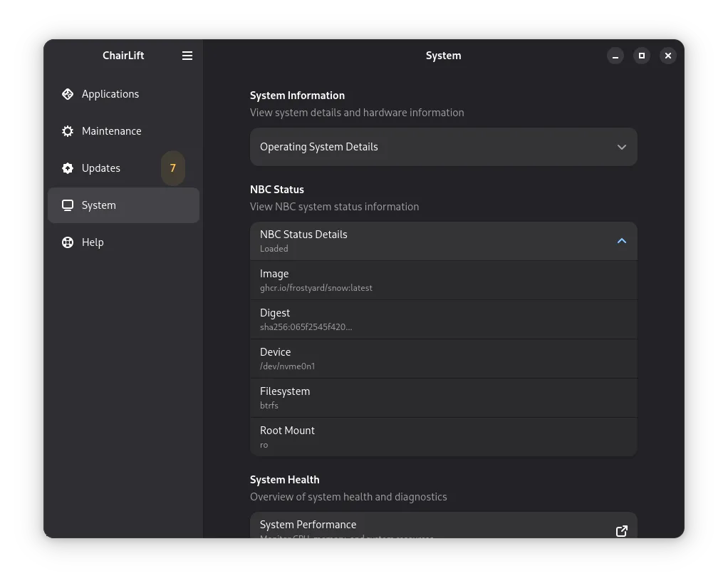The height and width of the screenshot is (586, 728).
Task: Click the Filesystem btrfs row
Action: 443,398
